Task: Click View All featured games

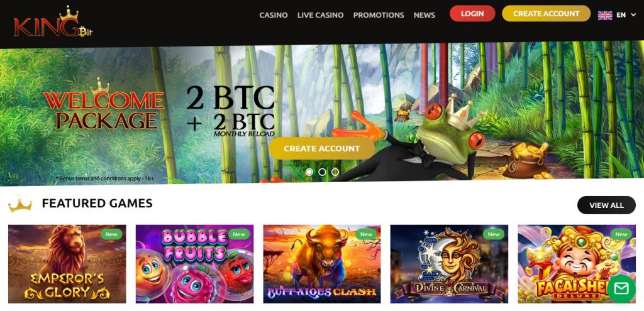Action: (606, 205)
